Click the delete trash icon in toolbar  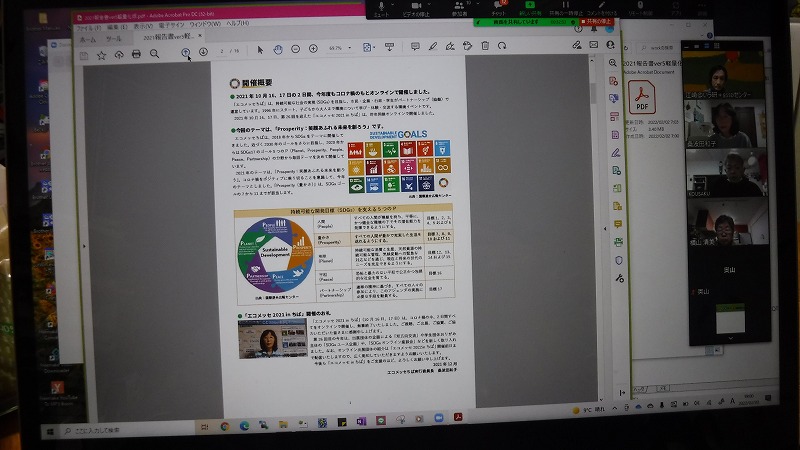pyautogui.click(x=484, y=45)
